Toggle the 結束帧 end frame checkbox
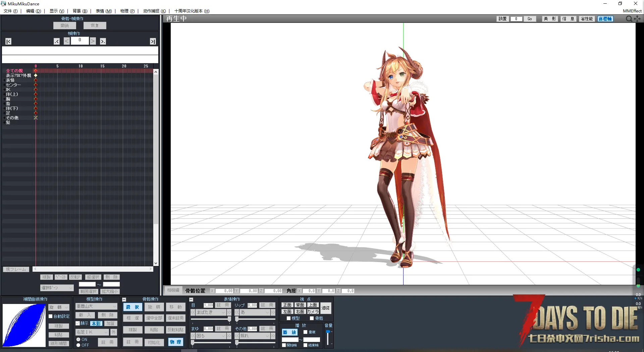This screenshot has width=644, height=352. coord(305,345)
